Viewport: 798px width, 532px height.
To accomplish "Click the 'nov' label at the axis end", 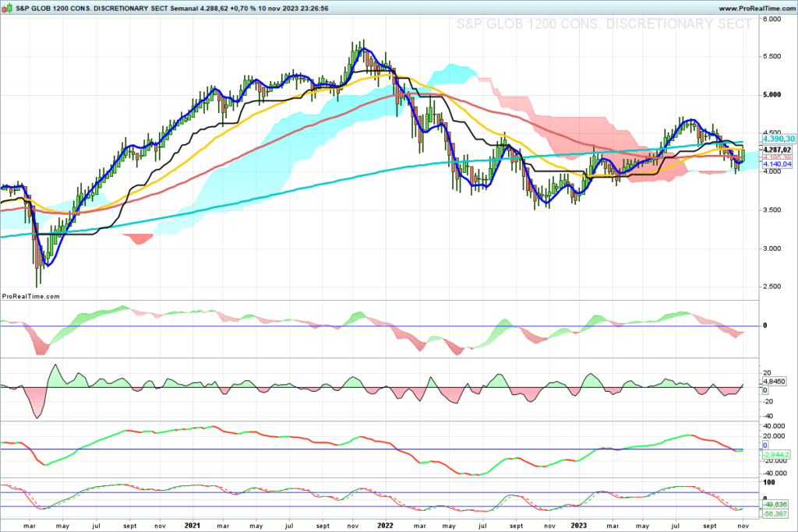I will (743, 526).
